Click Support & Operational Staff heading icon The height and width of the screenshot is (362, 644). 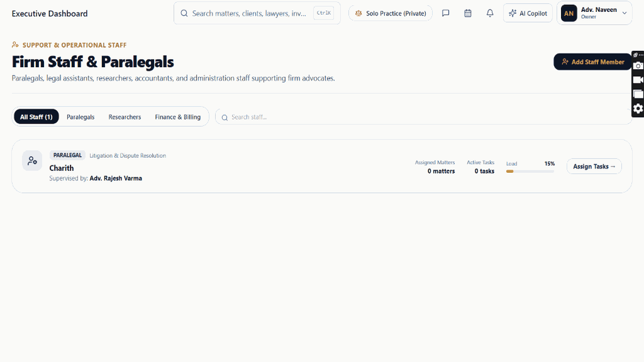click(x=15, y=45)
